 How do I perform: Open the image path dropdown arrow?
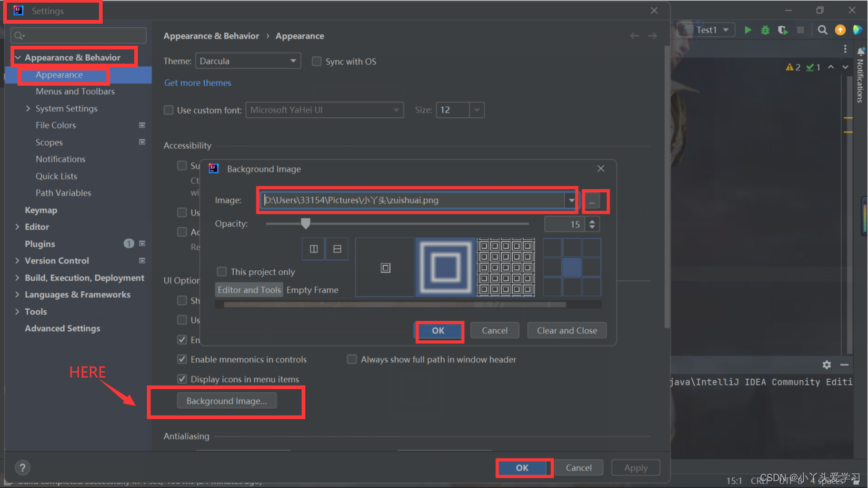[x=571, y=200]
